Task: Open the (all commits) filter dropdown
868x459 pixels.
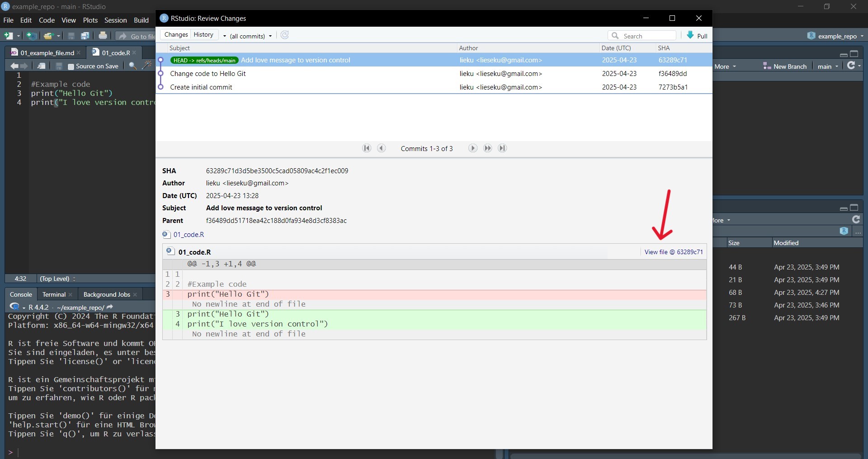Action: pyautogui.click(x=251, y=36)
